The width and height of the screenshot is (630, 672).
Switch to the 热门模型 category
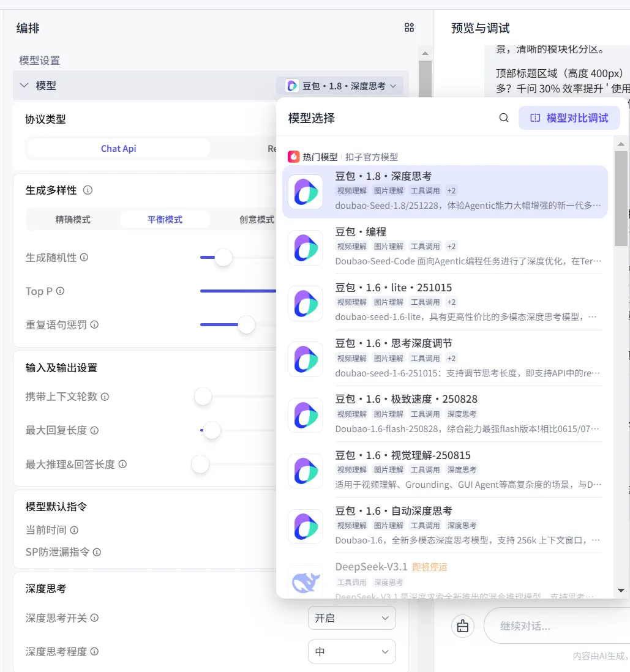coord(320,157)
